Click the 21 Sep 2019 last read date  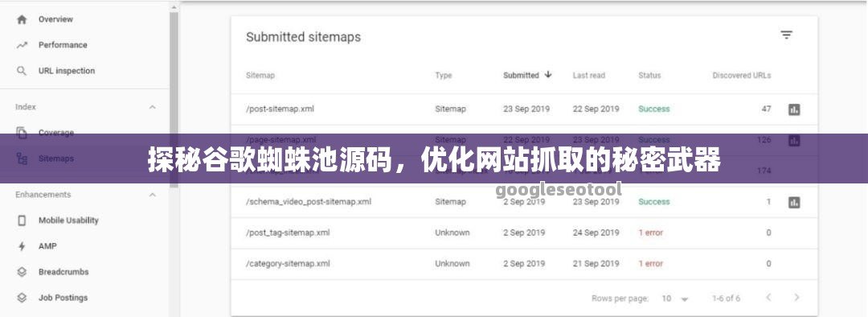[596, 264]
